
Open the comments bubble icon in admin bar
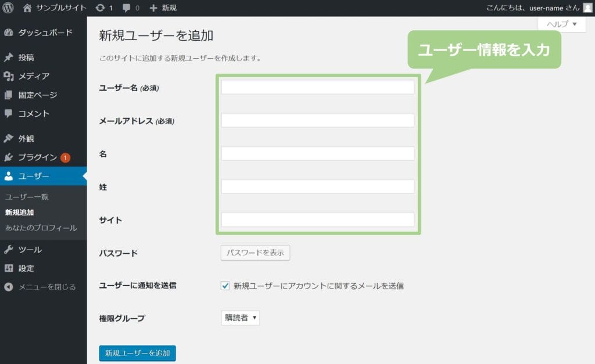click(x=125, y=8)
